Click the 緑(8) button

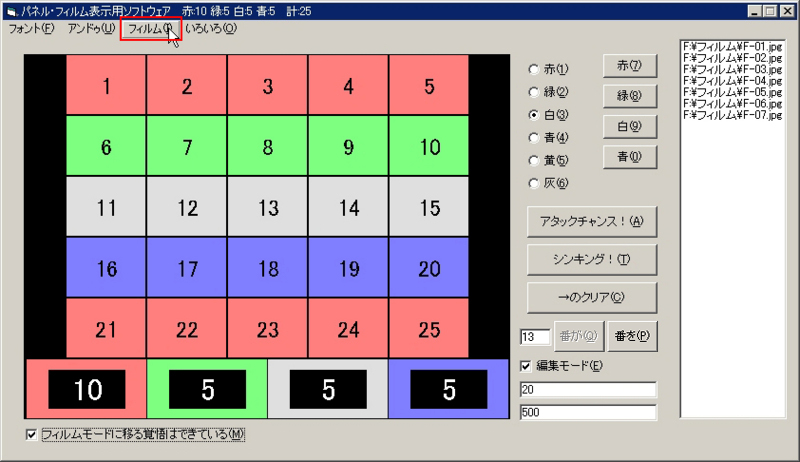tap(630, 96)
